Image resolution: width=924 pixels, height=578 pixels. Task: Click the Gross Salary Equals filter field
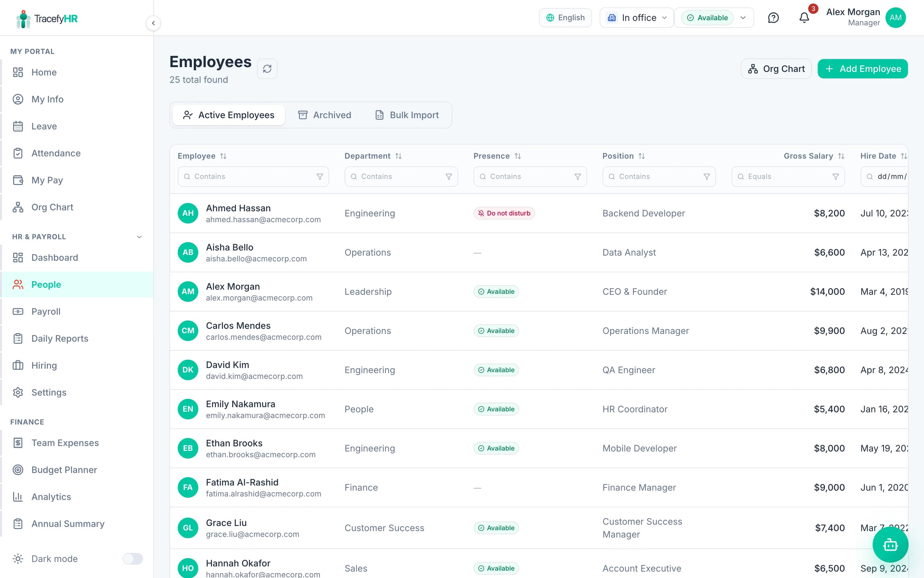coord(788,177)
